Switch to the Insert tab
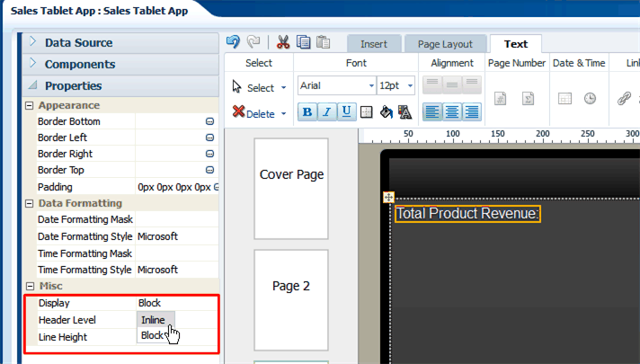640x364 pixels. (x=374, y=44)
